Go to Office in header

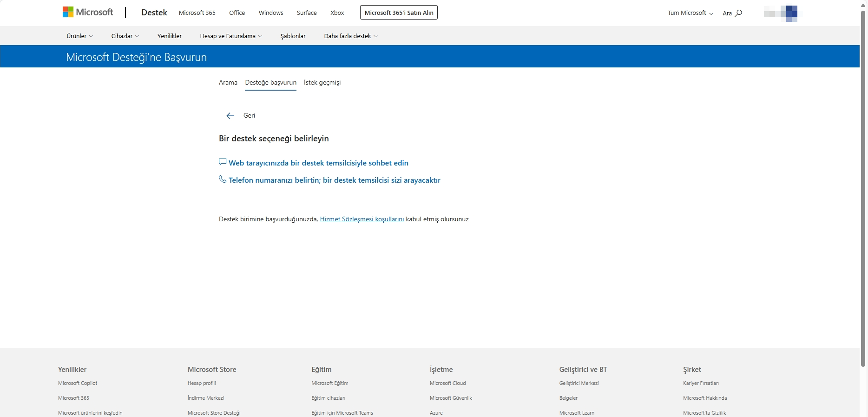pos(237,13)
